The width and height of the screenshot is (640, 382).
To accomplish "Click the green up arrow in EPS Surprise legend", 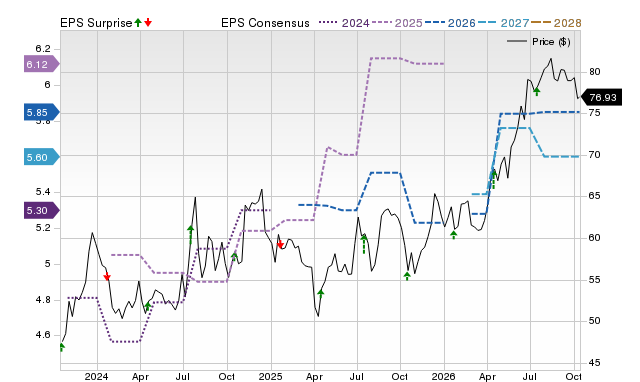I will pyautogui.click(x=138, y=22).
